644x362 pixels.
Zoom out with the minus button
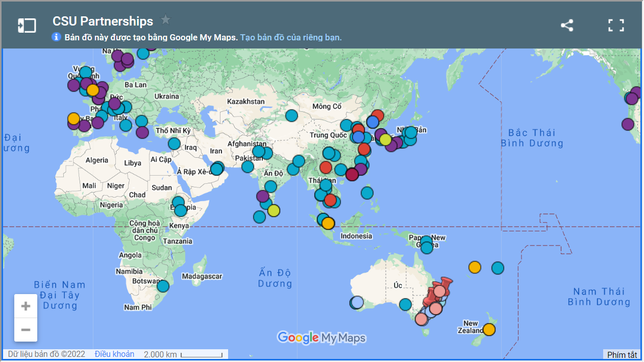point(26,330)
